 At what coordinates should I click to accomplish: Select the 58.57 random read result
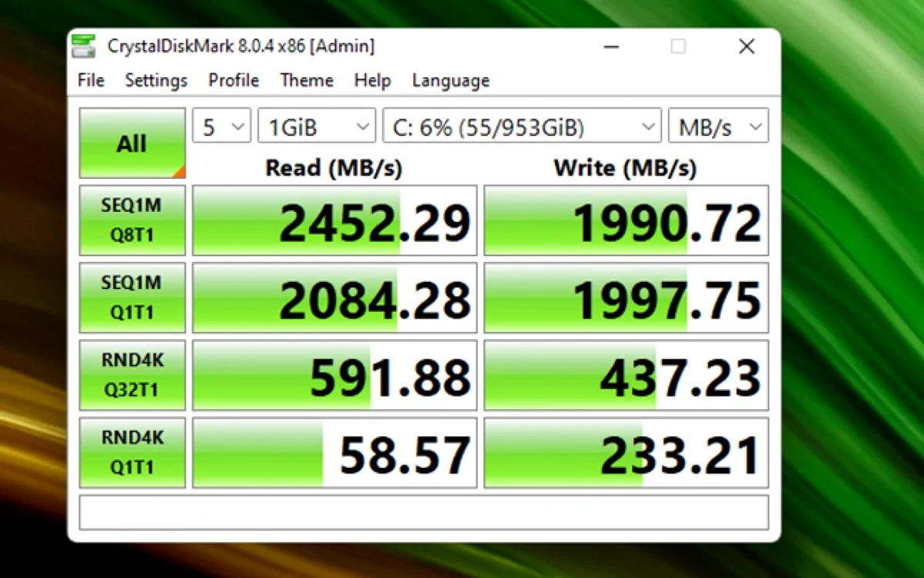tap(334, 452)
